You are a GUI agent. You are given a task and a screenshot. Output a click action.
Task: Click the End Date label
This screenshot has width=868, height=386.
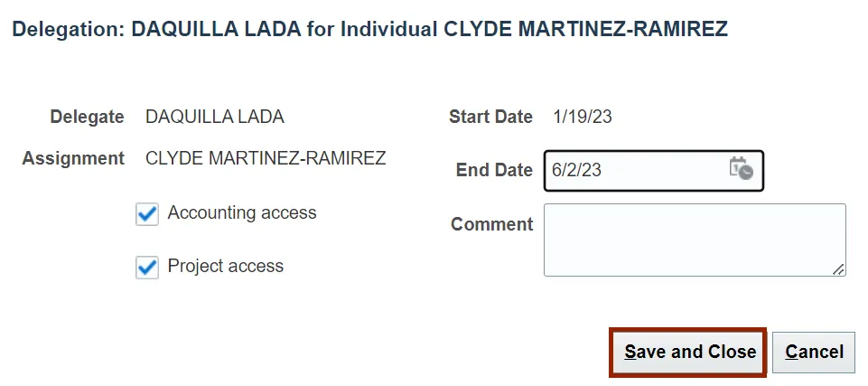tap(494, 170)
